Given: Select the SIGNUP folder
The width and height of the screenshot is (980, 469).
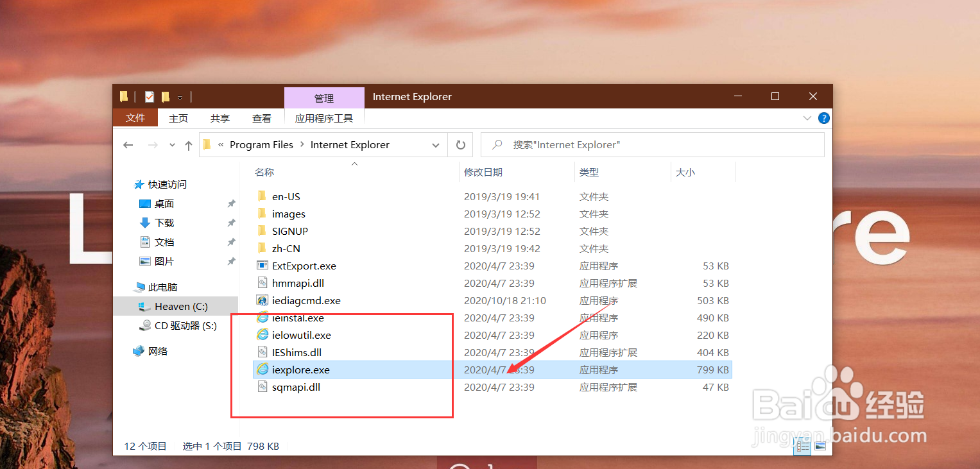Looking at the screenshot, I should coord(289,232).
